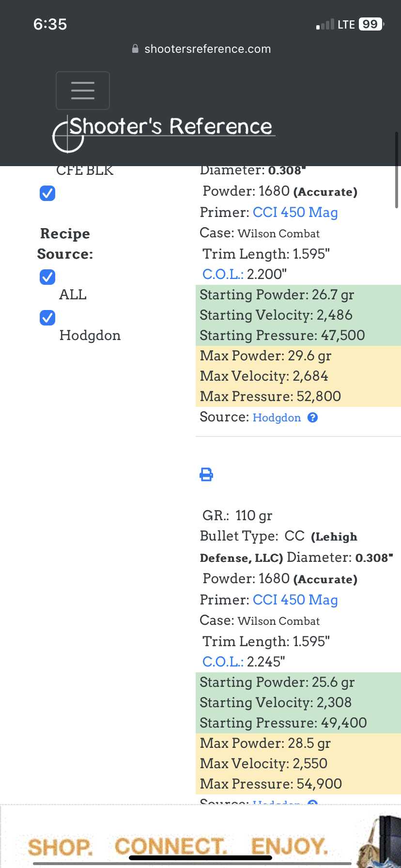The image size is (401, 868).
Task: Tap the lock icon in address bar
Action: 136,49
